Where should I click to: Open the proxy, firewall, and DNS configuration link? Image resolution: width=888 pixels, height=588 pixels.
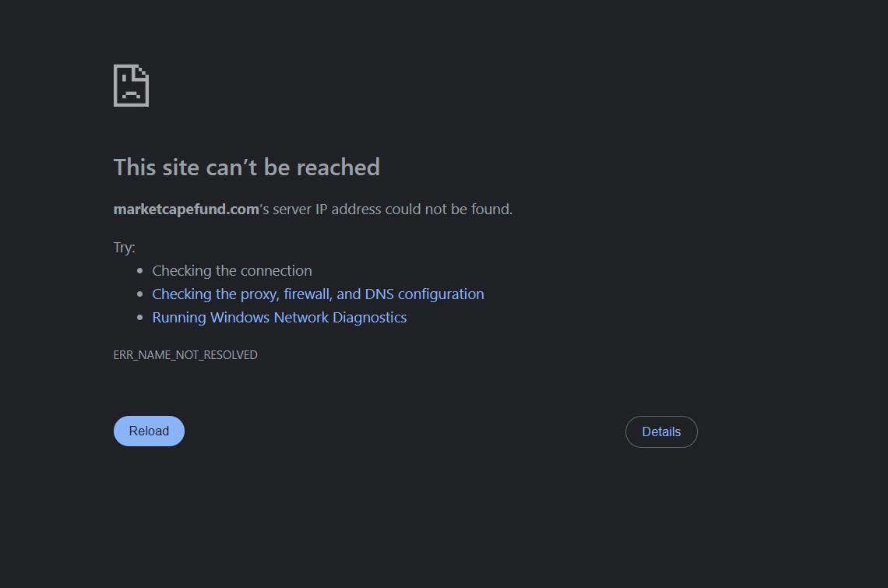[318, 294]
